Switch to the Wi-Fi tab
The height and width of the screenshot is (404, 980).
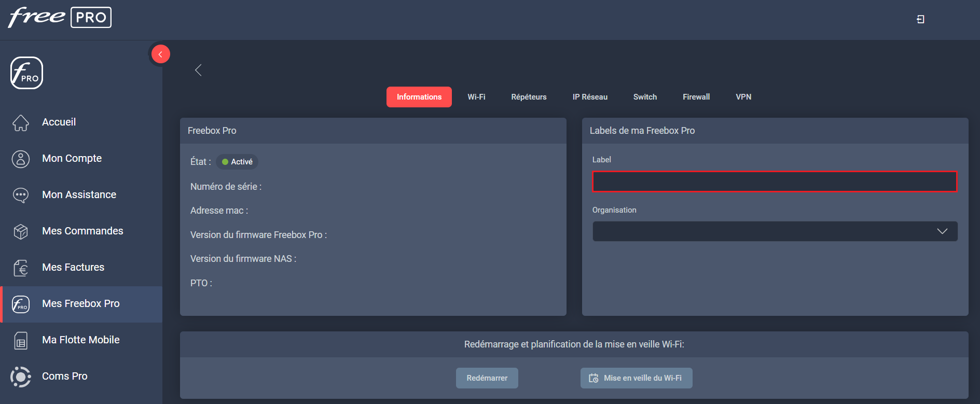[x=476, y=97]
